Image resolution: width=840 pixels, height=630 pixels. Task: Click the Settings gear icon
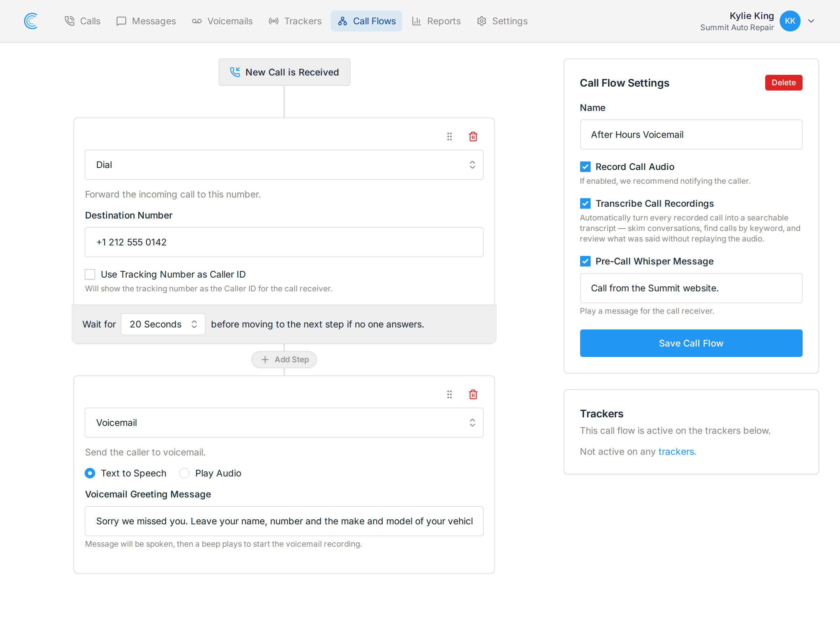[481, 21]
